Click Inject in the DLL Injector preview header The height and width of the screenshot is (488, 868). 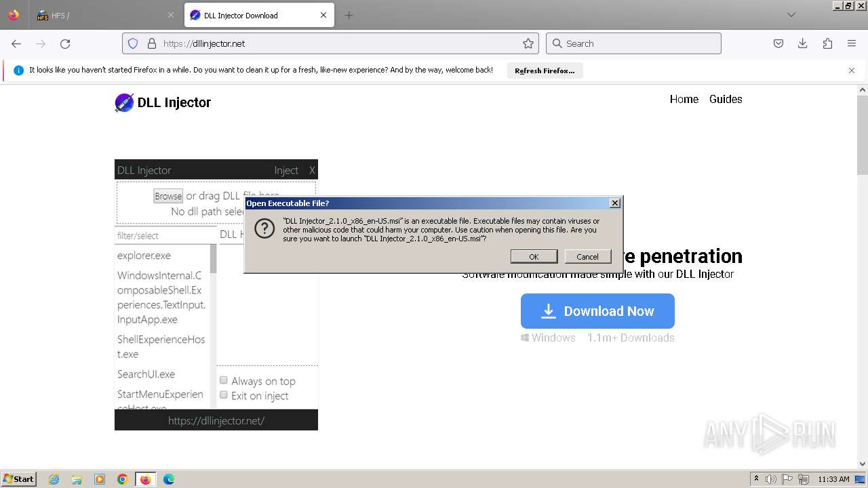(x=286, y=170)
